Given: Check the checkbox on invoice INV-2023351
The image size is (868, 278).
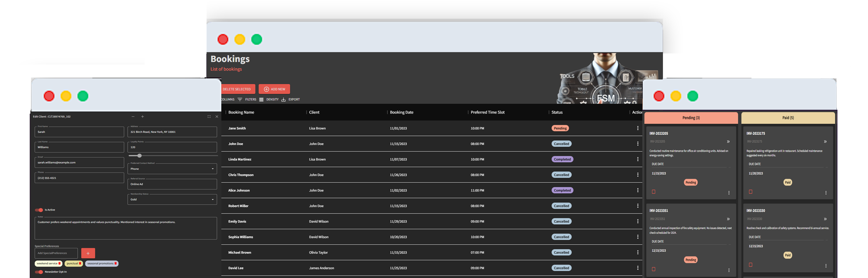Looking at the screenshot, I should (x=654, y=269).
